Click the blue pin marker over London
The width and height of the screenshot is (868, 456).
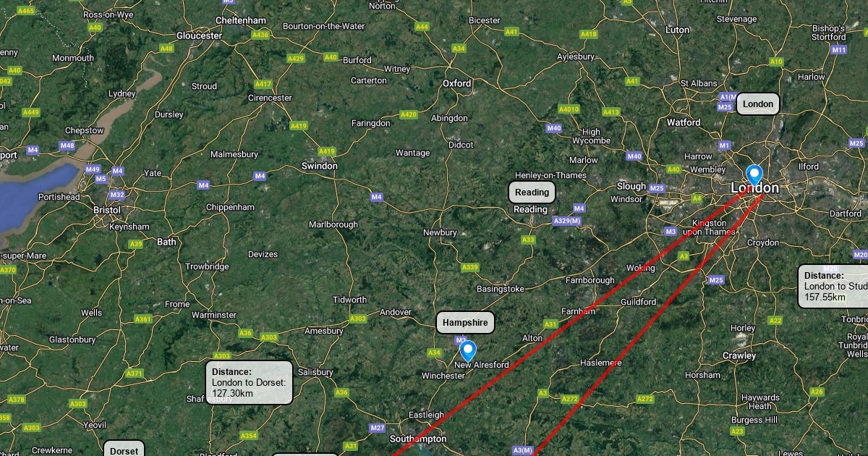[754, 175]
